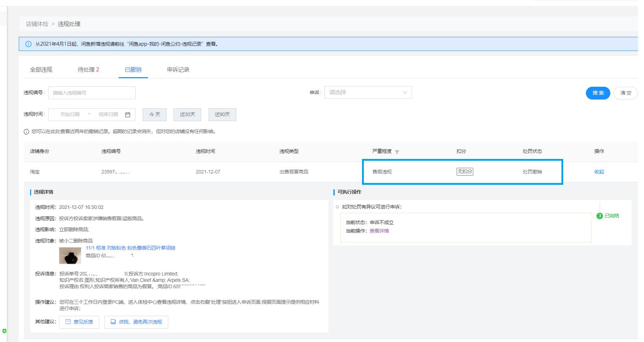This screenshot has width=644, height=342.
Task: Click the necklace product thumbnail
Action: coord(70,255)
